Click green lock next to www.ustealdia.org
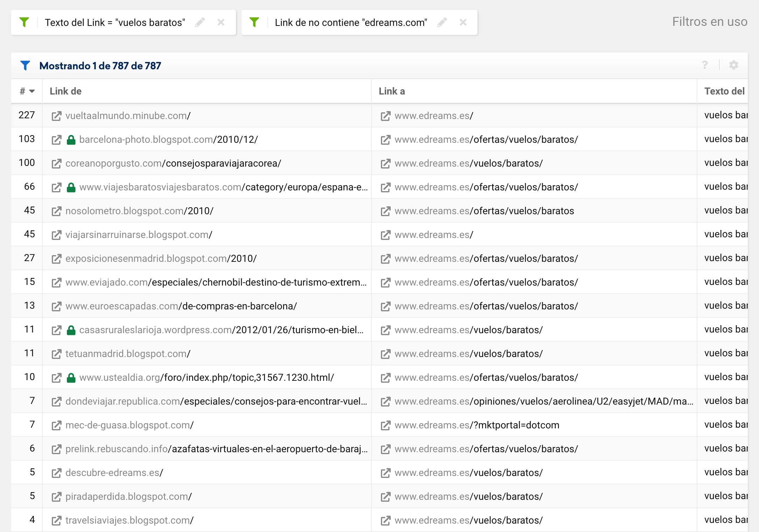Image resolution: width=759 pixels, height=532 pixels. [x=71, y=378]
